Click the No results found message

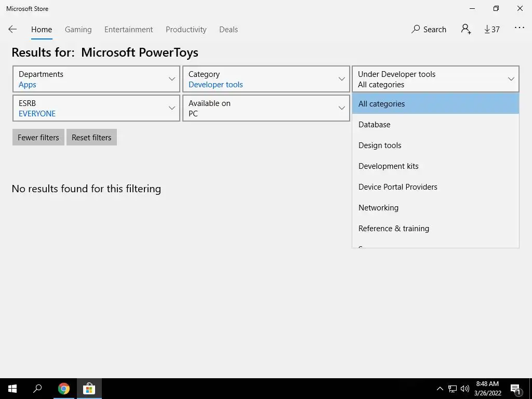tap(86, 189)
